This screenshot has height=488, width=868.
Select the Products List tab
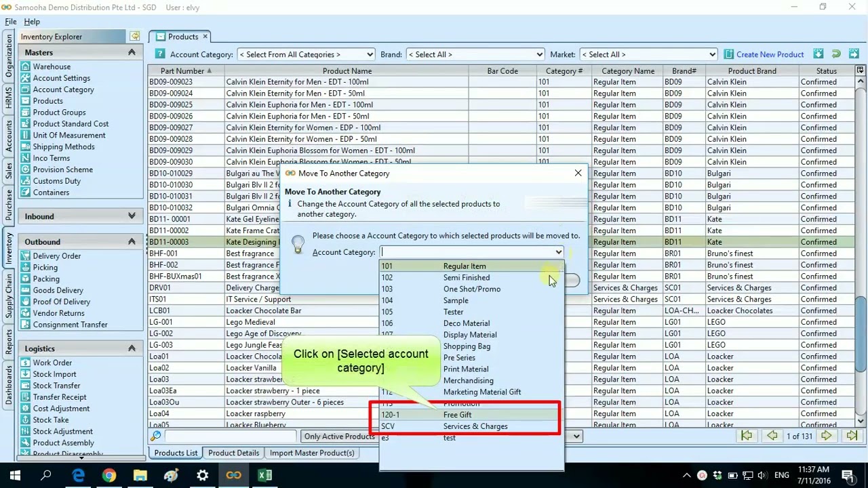[x=176, y=453]
